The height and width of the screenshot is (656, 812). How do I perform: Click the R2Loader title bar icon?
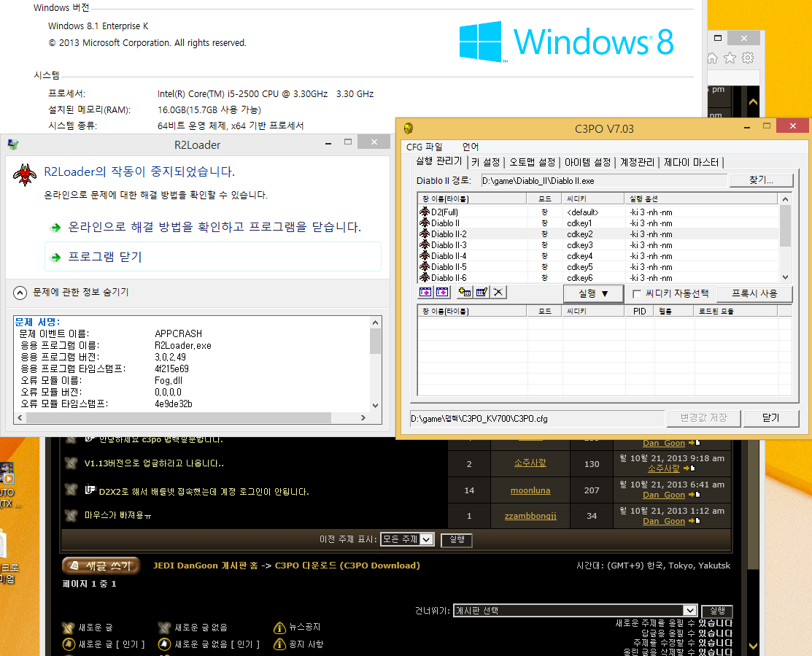13,144
